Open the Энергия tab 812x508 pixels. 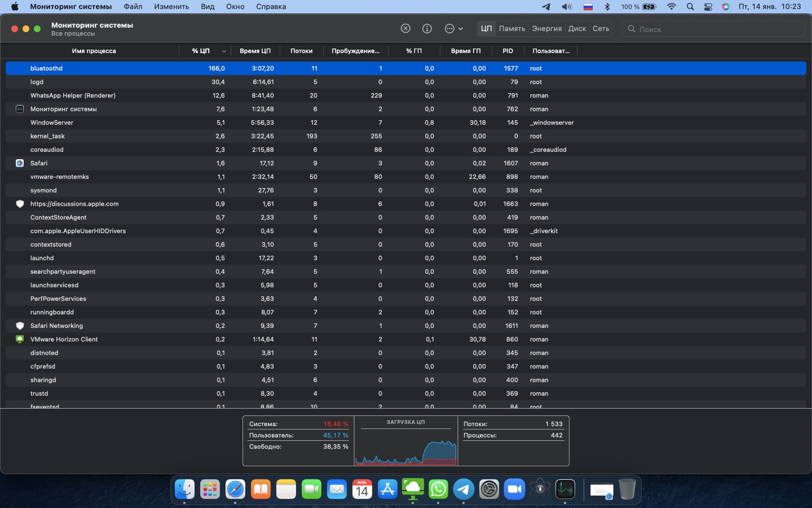547,29
